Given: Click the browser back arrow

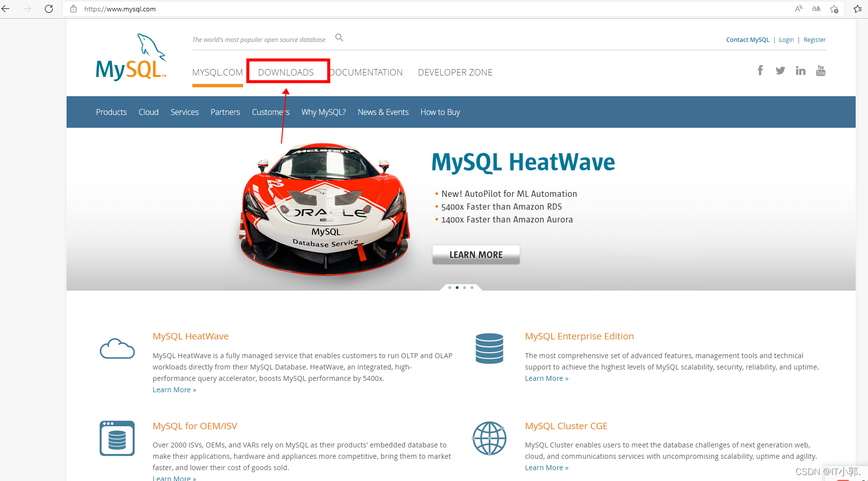Looking at the screenshot, I should pos(6,9).
